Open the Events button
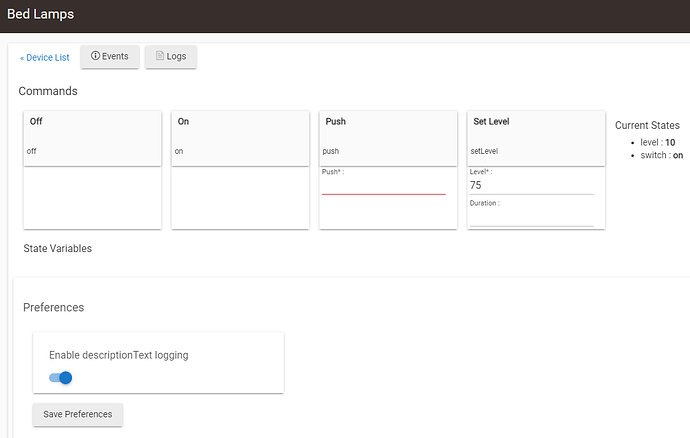Screen dimensions: 690x438 110,56
